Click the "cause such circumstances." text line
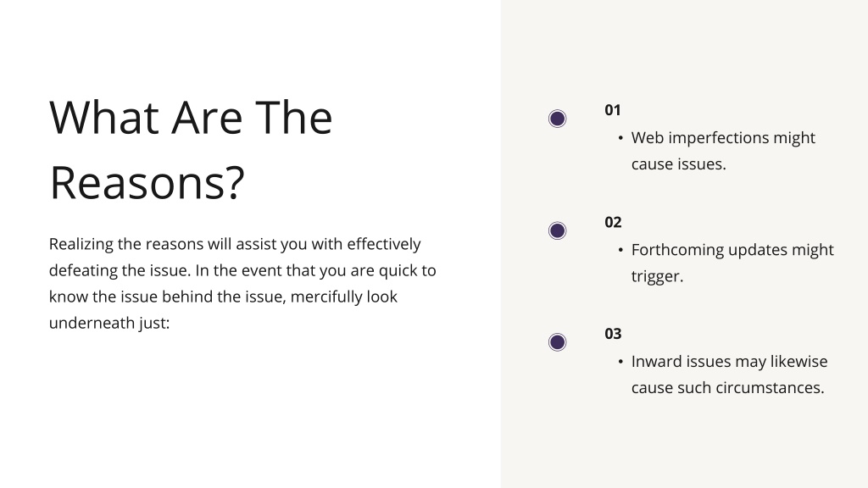868x488 pixels. [x=727, y=387]
